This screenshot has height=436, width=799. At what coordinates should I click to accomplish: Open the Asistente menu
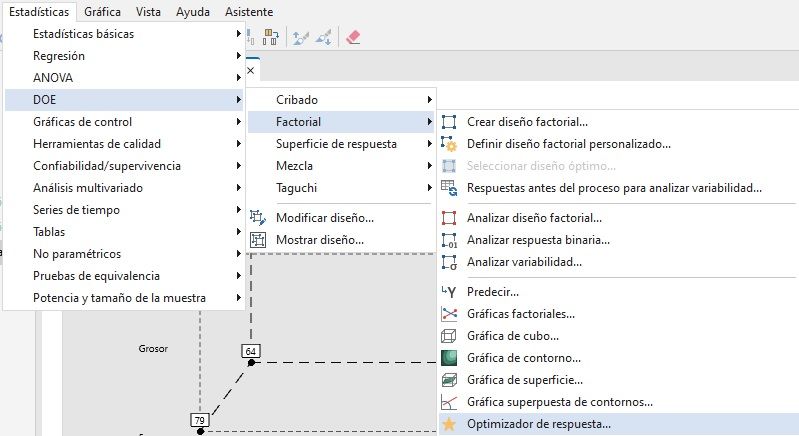[249, 12]
